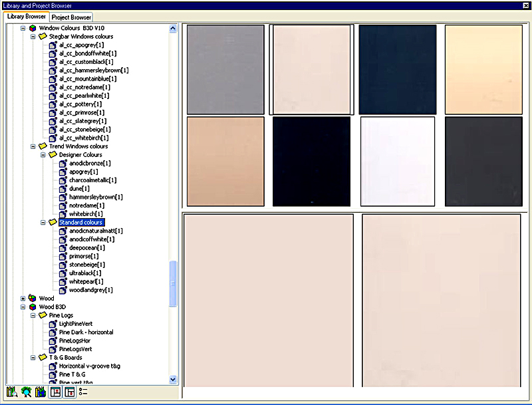Click the Wood B3D library cube icon
The height and width of the screenshot is (405, 532).
coord(32,307)
